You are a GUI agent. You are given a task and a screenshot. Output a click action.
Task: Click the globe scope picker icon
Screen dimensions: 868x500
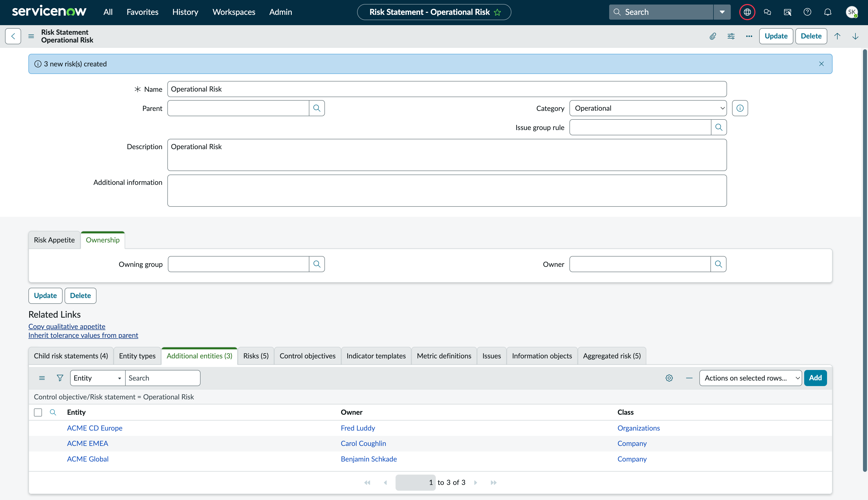coord(747,12)
